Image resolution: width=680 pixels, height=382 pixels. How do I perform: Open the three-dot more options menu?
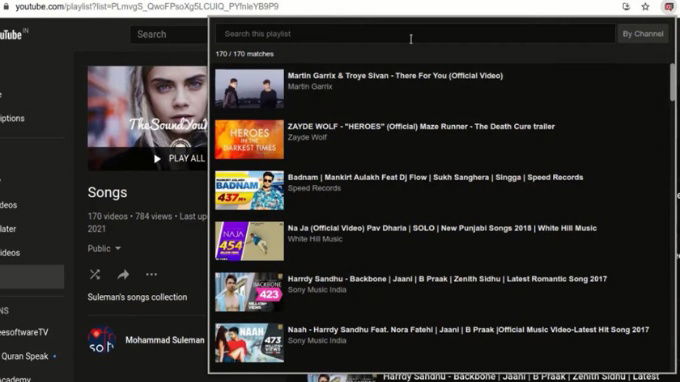151,274
